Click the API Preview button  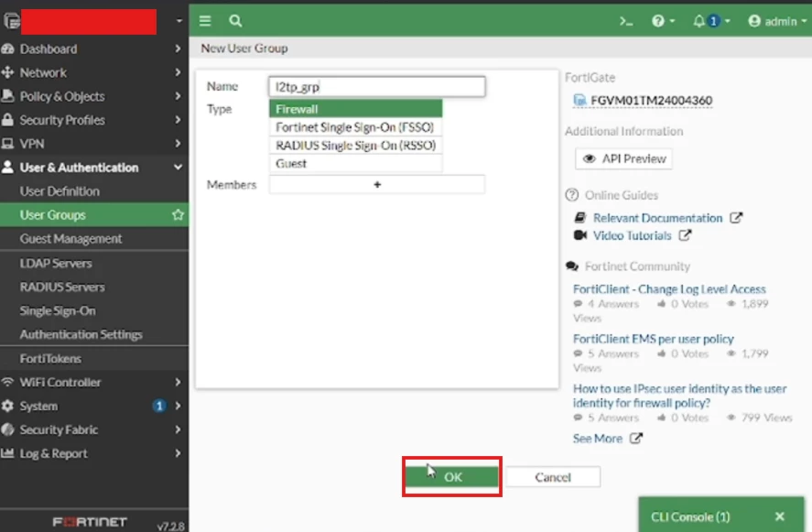coord(624,158)
